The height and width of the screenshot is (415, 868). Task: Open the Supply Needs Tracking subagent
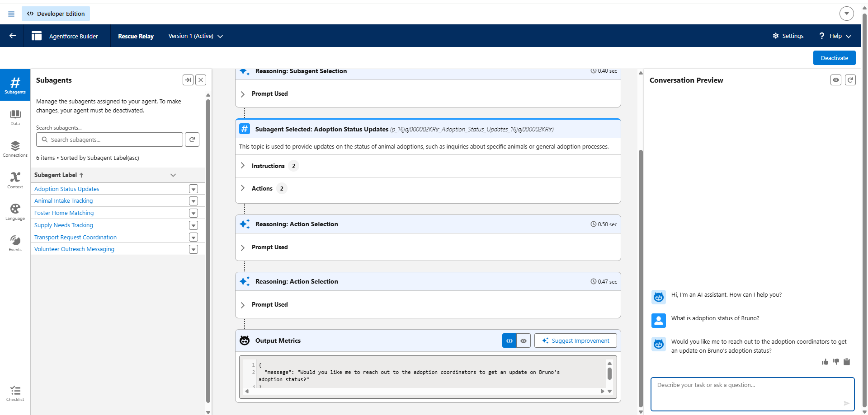[x=63, y=225]
